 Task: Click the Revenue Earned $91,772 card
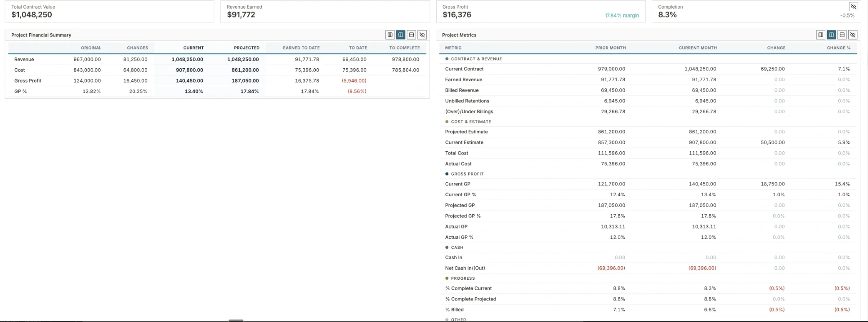coord(325,11)
